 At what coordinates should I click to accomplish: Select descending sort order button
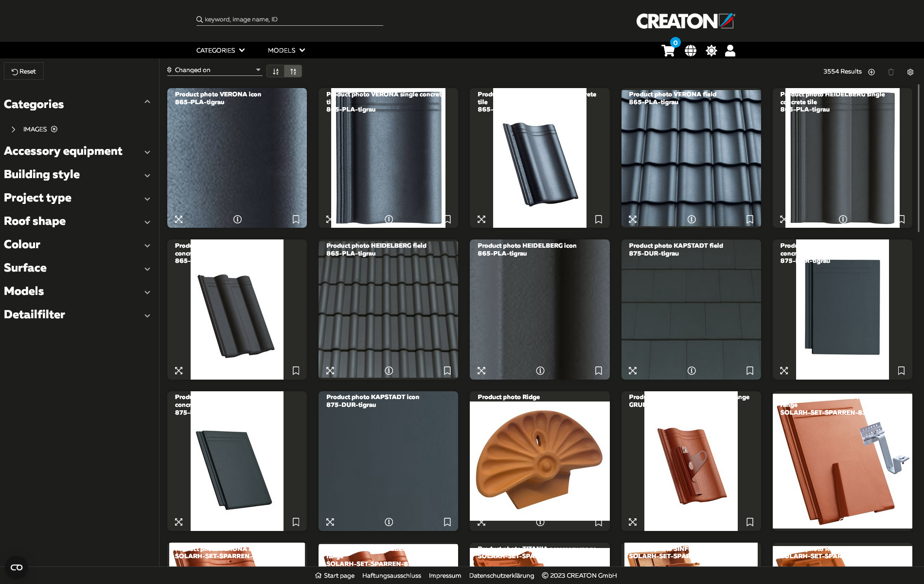293,71
